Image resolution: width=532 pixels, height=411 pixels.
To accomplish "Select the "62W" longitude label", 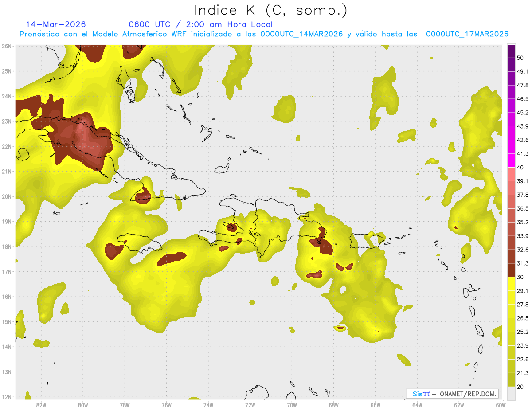I will [x=459, y=405].
